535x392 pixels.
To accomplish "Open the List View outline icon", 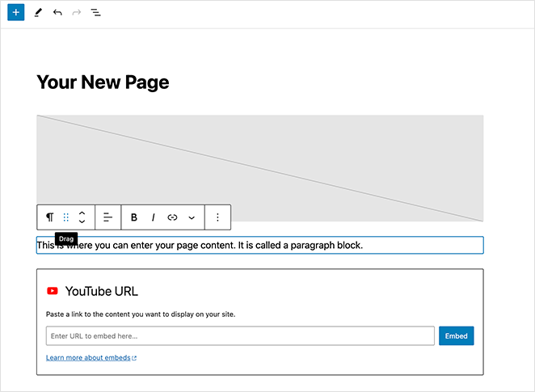I will [96, 13].
